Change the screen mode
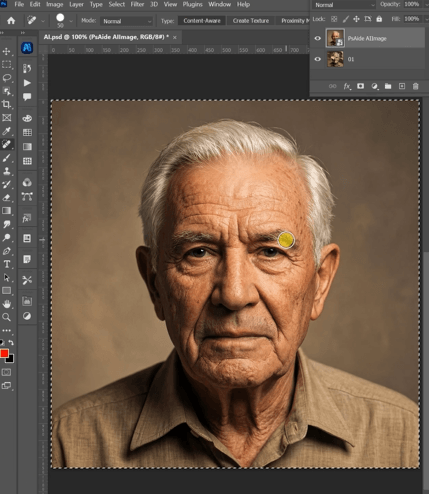This screenshot has height=494, width=429. 6,386
